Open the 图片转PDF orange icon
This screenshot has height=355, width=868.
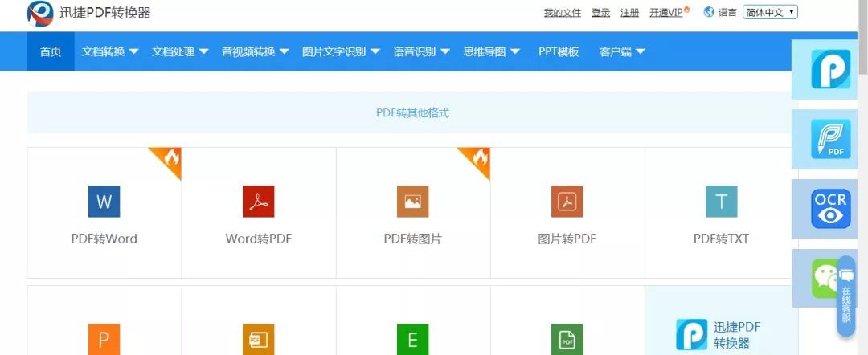click(567, 202)
